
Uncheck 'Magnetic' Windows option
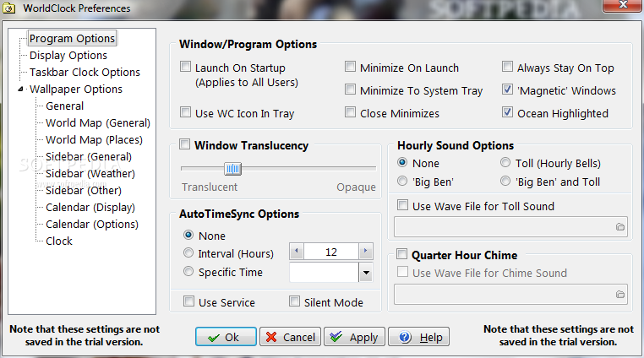(507, 89)
